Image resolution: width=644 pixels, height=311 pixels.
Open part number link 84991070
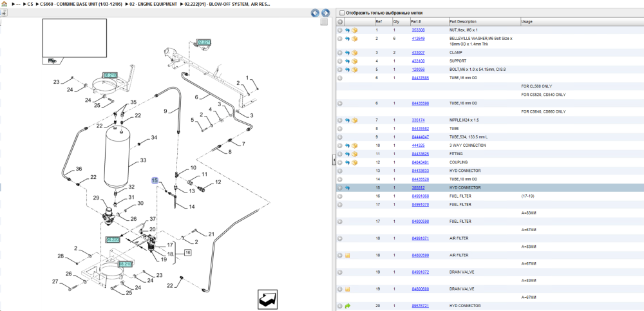click(x=420, y=205)
